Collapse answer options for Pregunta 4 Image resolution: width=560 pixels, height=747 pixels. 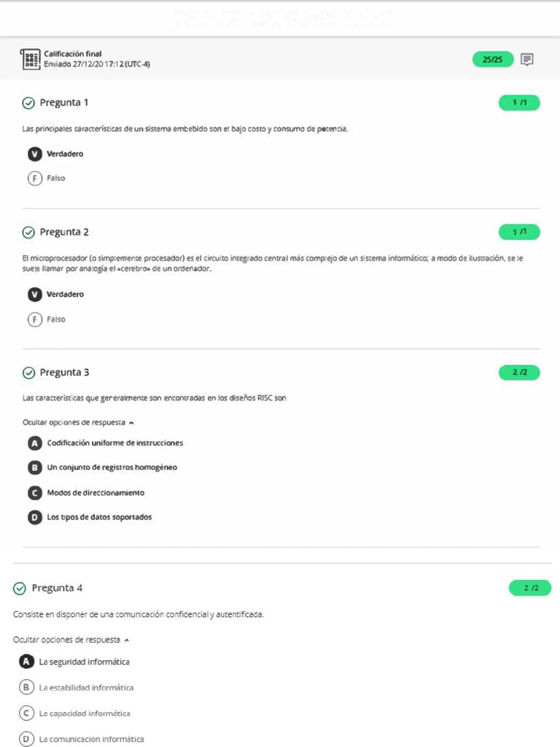(x=71, y=640)
